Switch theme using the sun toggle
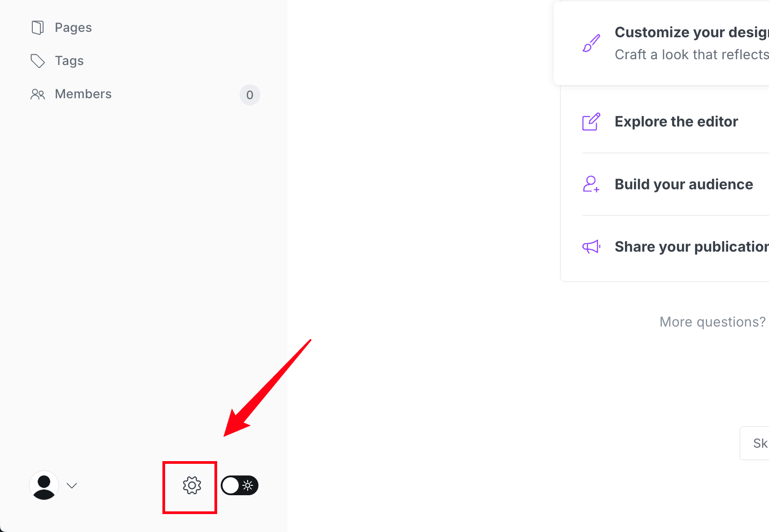The image size is (769, 532). point(247,485)
